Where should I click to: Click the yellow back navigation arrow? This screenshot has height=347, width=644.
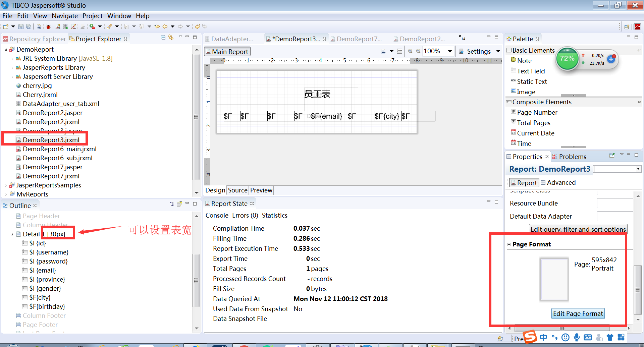coord(165,26)
